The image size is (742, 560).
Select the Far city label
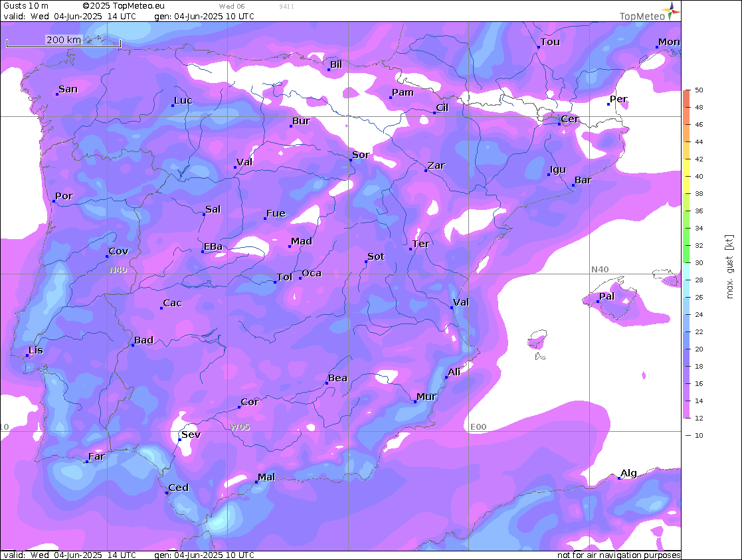tap(96, 456)
